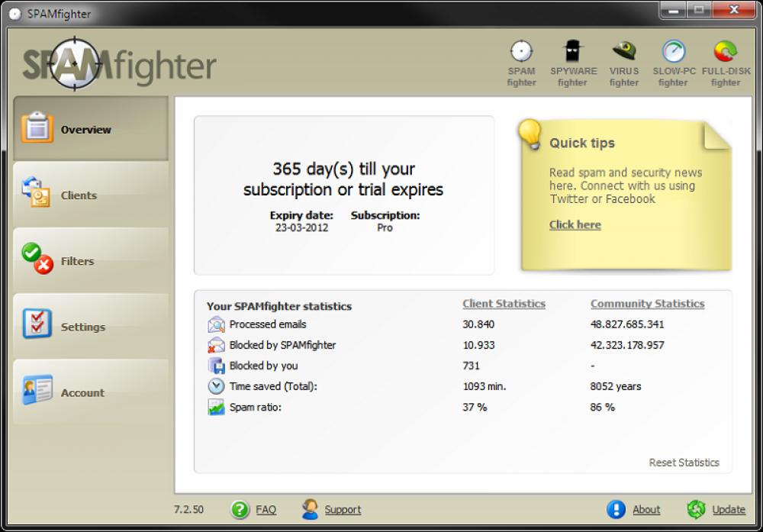Click the Update recycle icon
The image size is (763, 532).
[x=696, y=509]
